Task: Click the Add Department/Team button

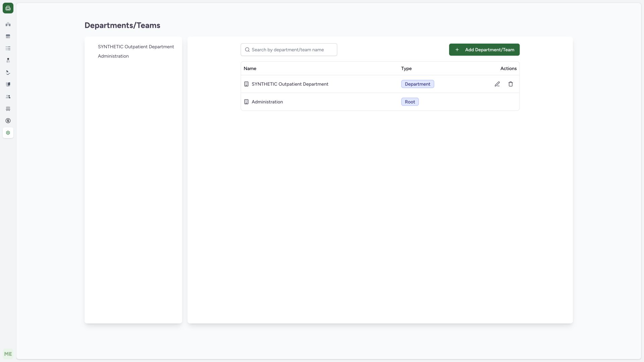Action: coord(484,50)
